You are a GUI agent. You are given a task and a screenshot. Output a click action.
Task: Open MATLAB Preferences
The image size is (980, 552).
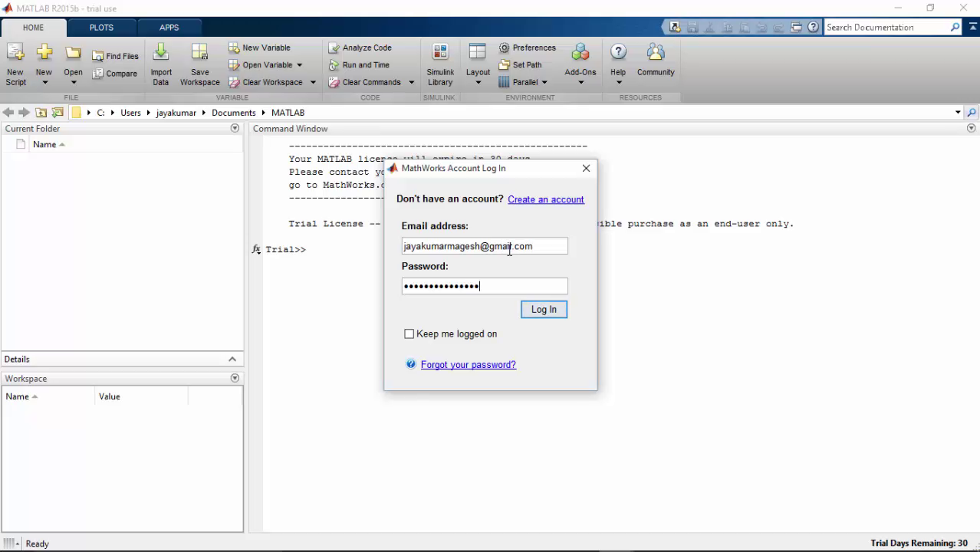pyautogui.click(x=527, y=48)
